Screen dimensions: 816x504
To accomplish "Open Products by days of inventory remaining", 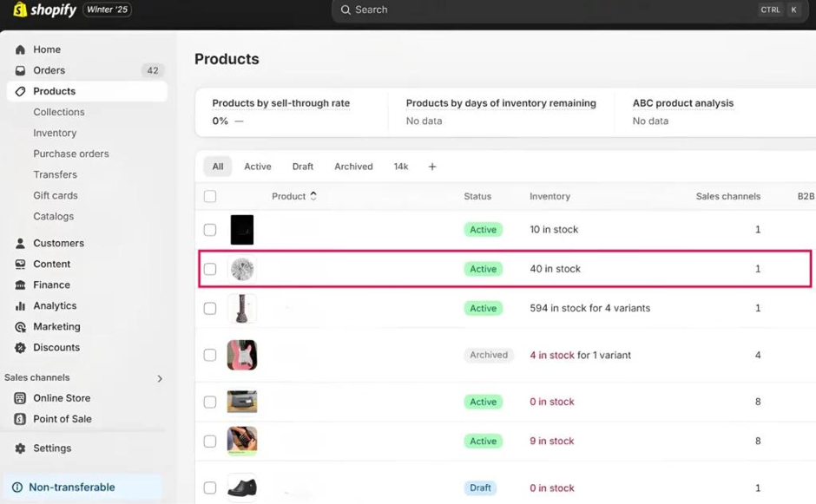I will coord(501,103).
